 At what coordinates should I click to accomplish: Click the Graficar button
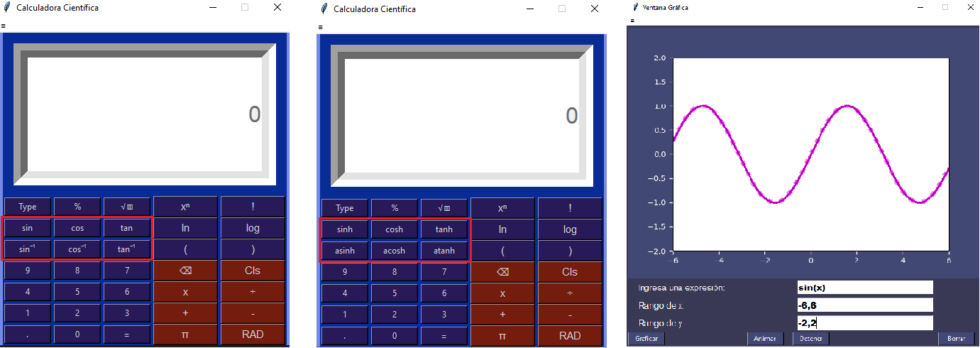click(646, 339)
